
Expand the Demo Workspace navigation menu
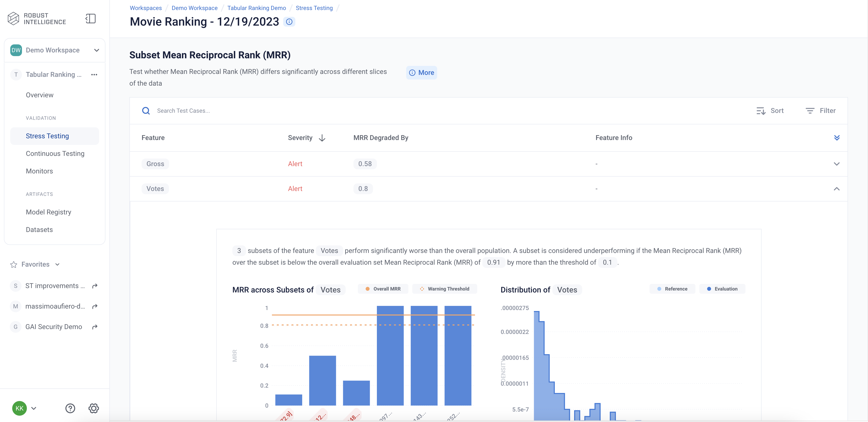[x=96, y=50]
